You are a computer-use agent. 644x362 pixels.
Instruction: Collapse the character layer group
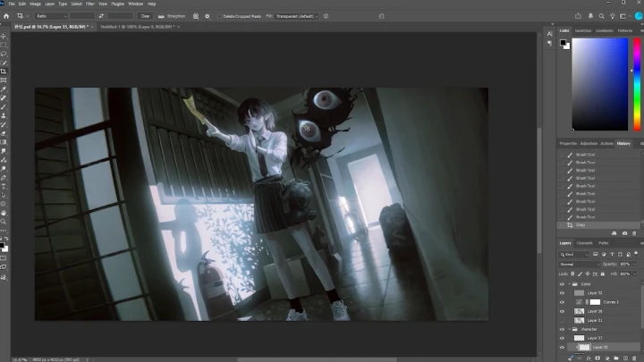(x=569, y=329)
